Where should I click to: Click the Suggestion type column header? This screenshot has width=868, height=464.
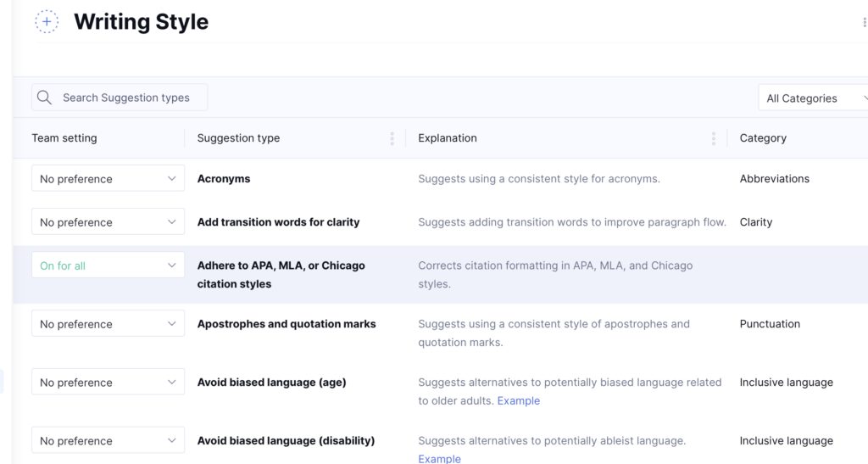(x=238, y=138)
